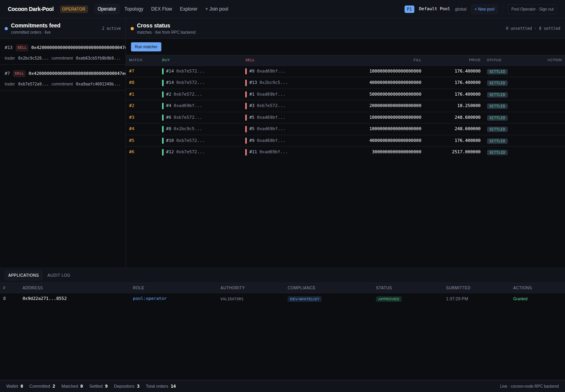Click the + Join pool link
The height and width of the screenshot is (392, 565).
pyautogui.click(x=217, y=9)
